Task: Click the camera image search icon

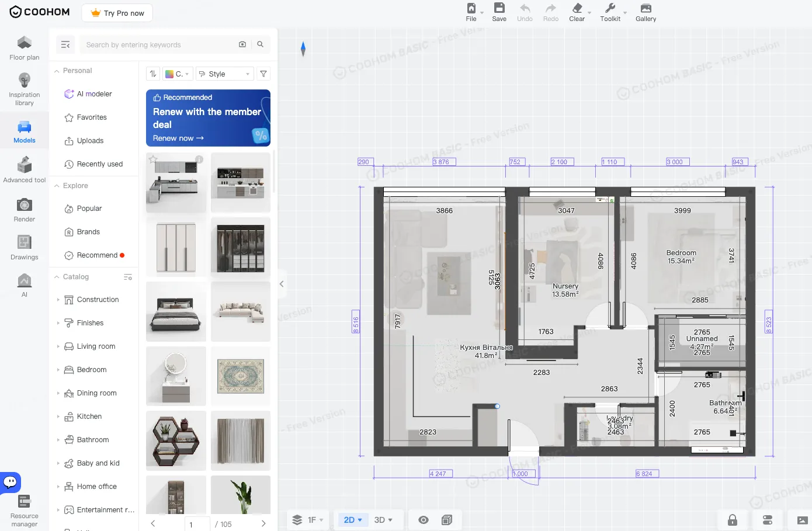Action: tap(242, 44)
